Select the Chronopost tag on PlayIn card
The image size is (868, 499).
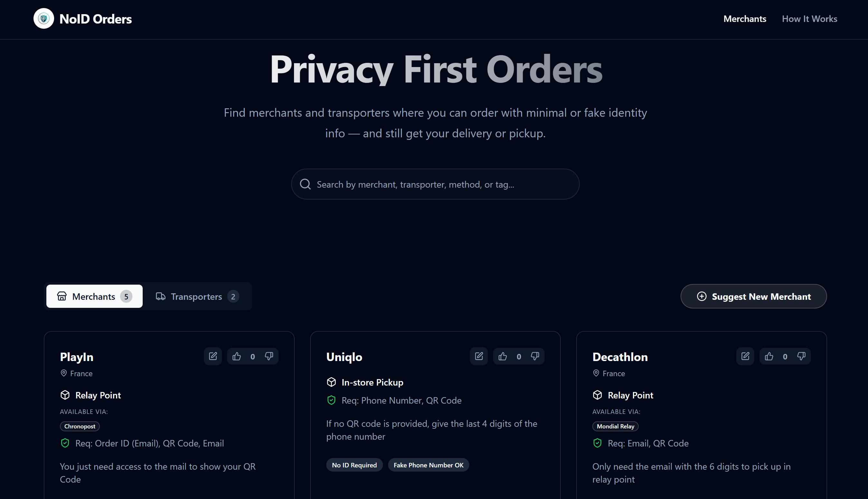pyautogui.click(x=80, y=426)
